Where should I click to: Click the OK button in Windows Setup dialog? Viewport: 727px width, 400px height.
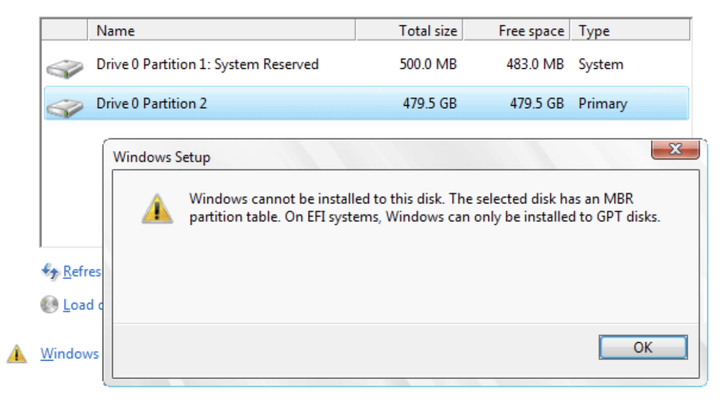[643, 347]
